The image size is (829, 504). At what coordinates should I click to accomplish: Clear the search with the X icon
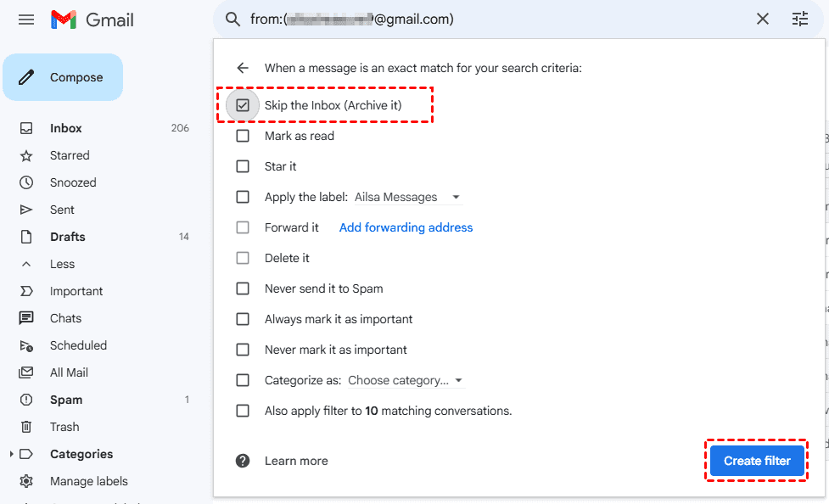(x=763, y=19)
